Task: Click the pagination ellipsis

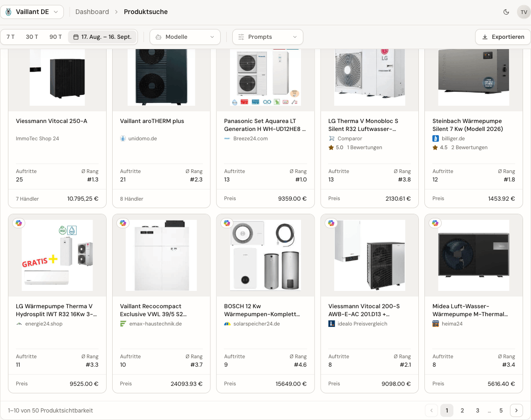Action: coord(489,411)
